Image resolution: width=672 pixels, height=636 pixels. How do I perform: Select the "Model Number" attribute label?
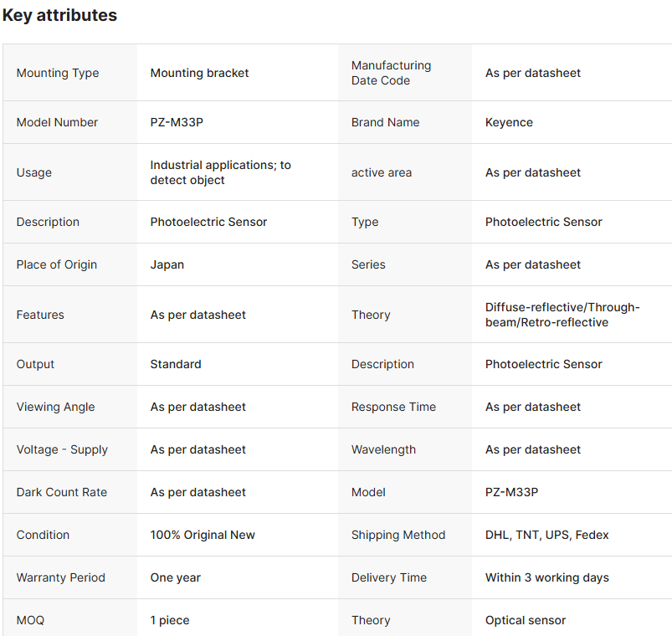point(57,122)
